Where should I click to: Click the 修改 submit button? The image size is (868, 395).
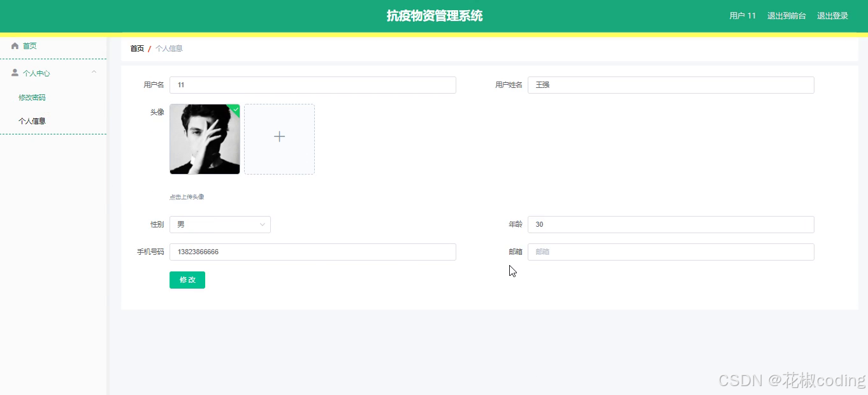pyautogui.click(x=187, y=280)
